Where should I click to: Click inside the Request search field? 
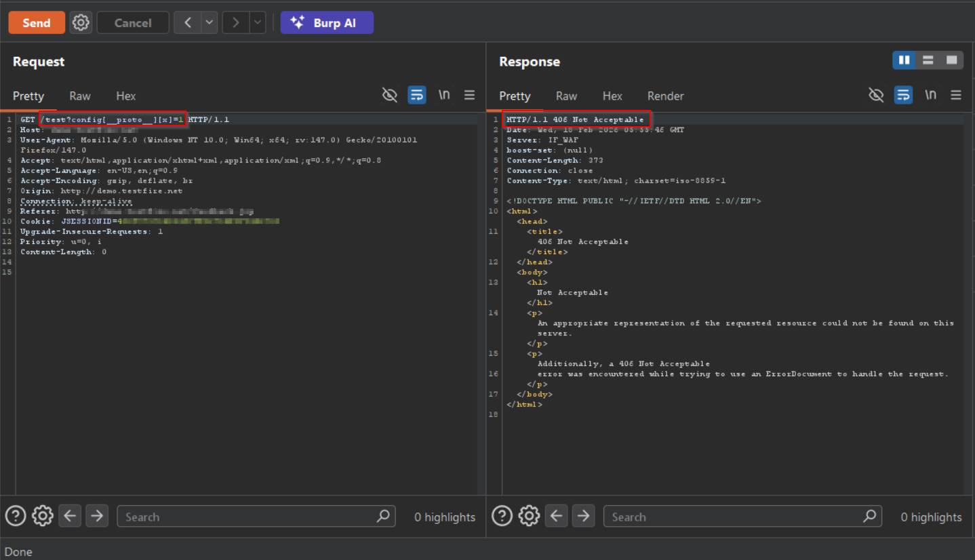256,516
